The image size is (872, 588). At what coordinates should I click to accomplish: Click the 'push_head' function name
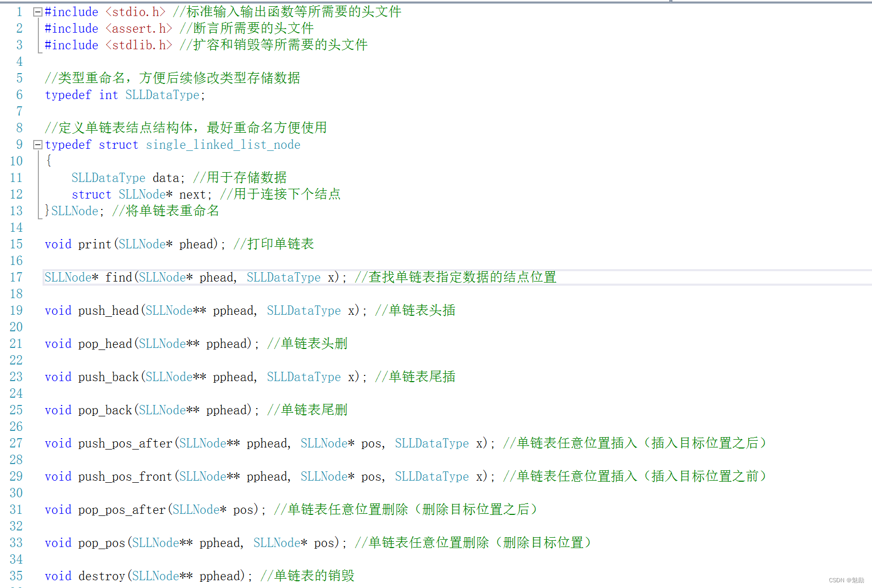point(108,311)
